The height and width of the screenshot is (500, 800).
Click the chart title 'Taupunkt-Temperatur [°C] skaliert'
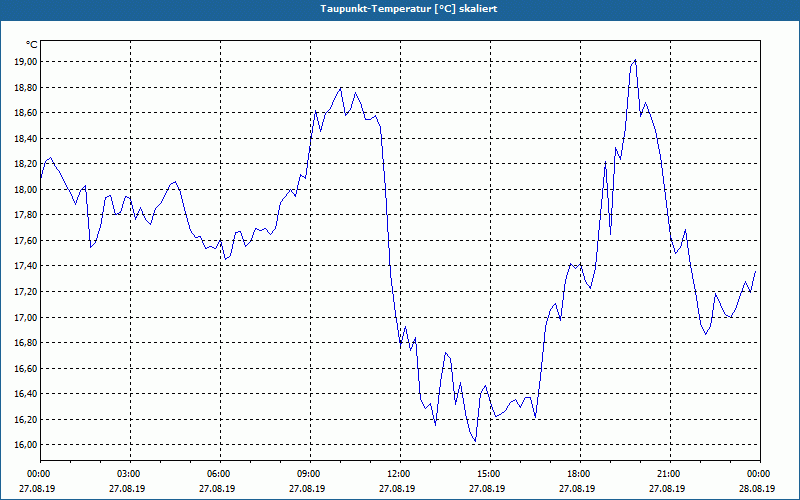[x=409, y=9]
